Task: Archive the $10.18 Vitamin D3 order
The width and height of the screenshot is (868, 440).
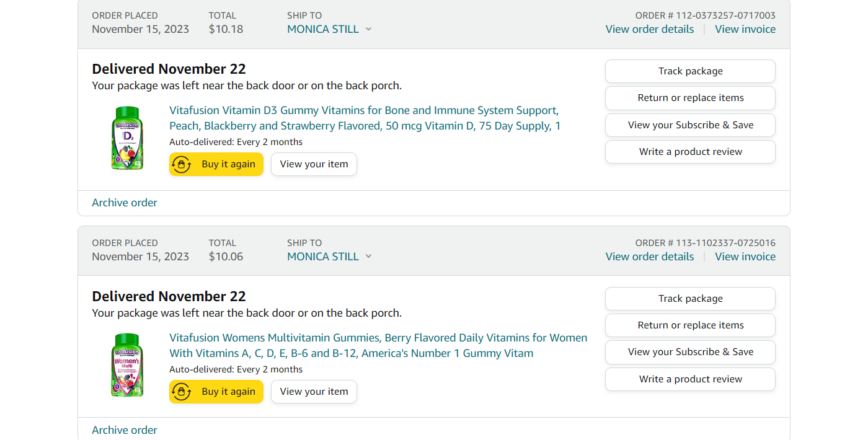Action: click(125, 203)
